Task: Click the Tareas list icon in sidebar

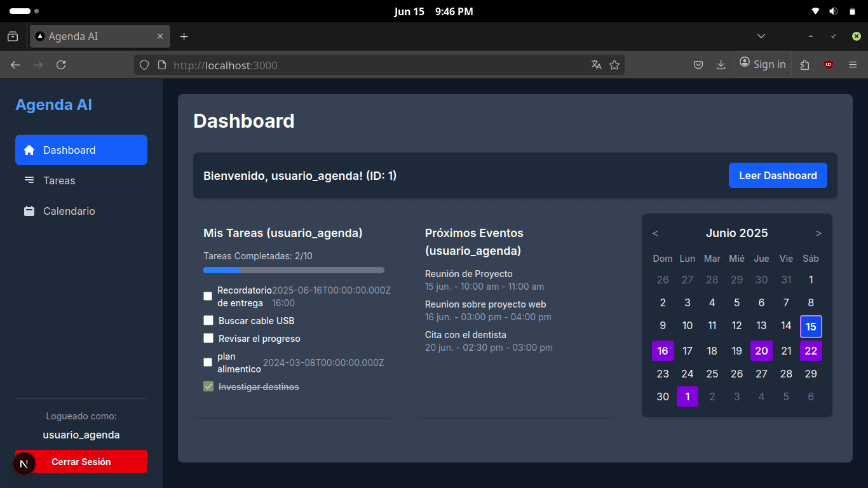Action: (29, 180)
